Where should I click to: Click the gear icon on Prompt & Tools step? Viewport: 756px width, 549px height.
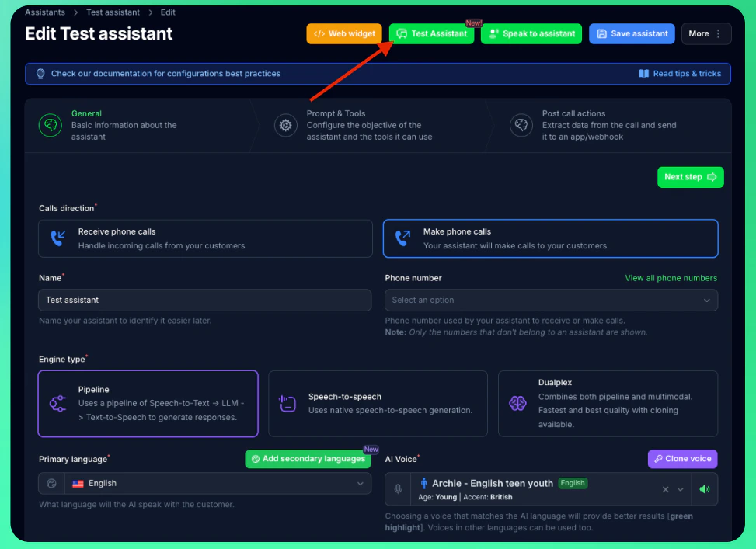(286, 124)
